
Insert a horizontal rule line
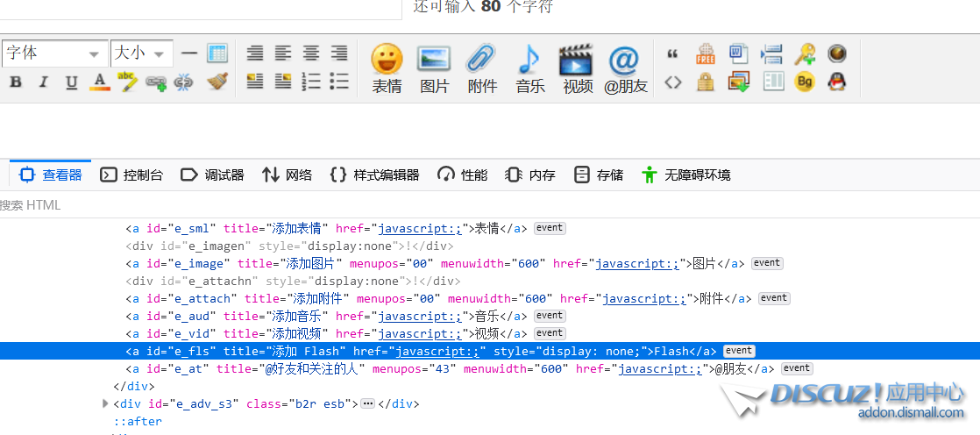pyautogui.click(x=189, y=53)
